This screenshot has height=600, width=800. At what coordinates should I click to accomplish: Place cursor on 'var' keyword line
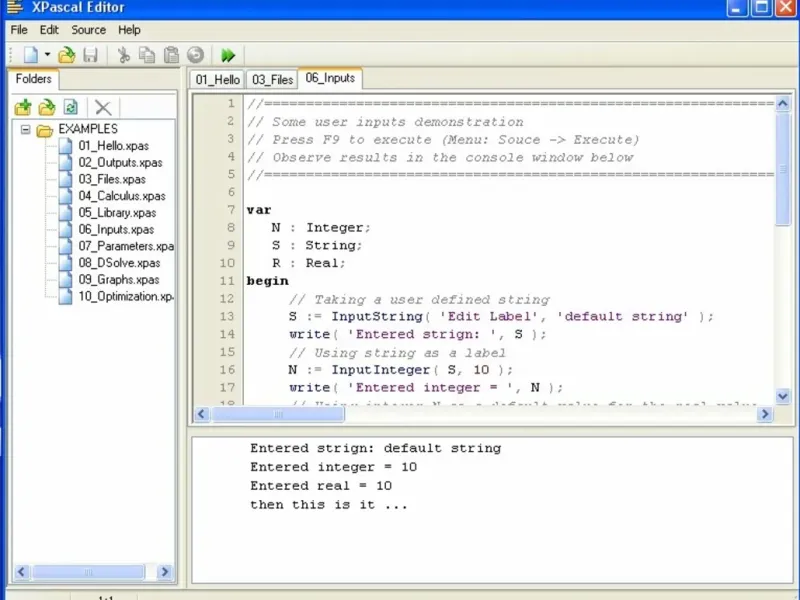click(259, 210)
